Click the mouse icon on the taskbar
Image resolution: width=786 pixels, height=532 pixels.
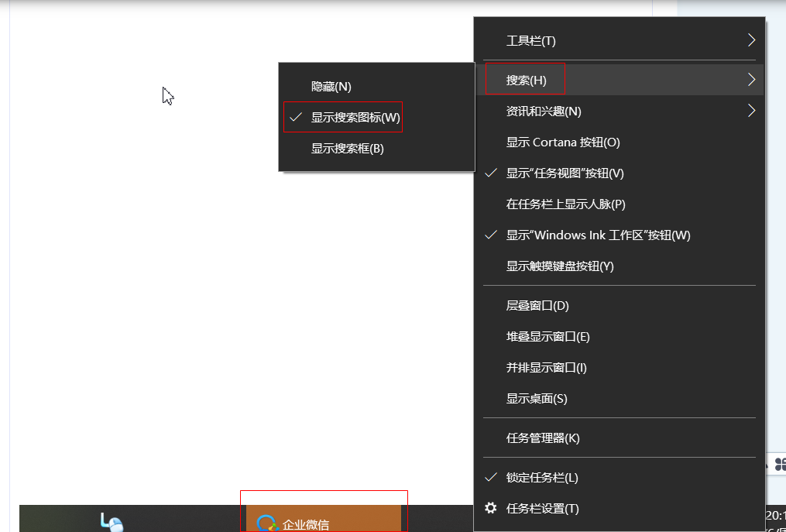(112, 523)
